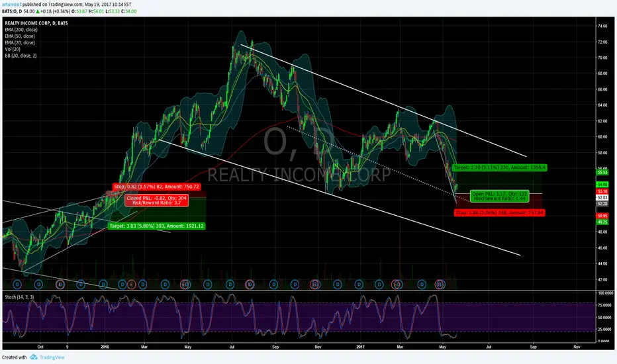This screenshot has height=364, width=617.
Task: Click the 49.25 green price tag
Action: click(602, 222)
